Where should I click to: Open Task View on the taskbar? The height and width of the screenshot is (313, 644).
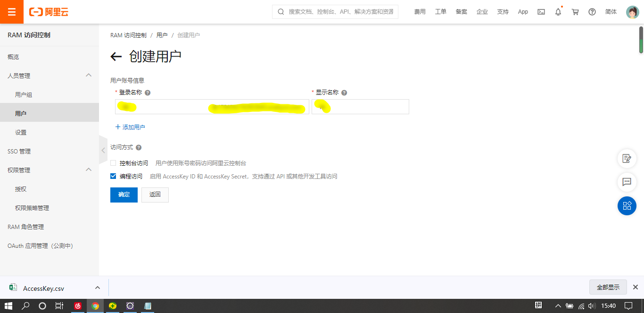click(59, 306)
